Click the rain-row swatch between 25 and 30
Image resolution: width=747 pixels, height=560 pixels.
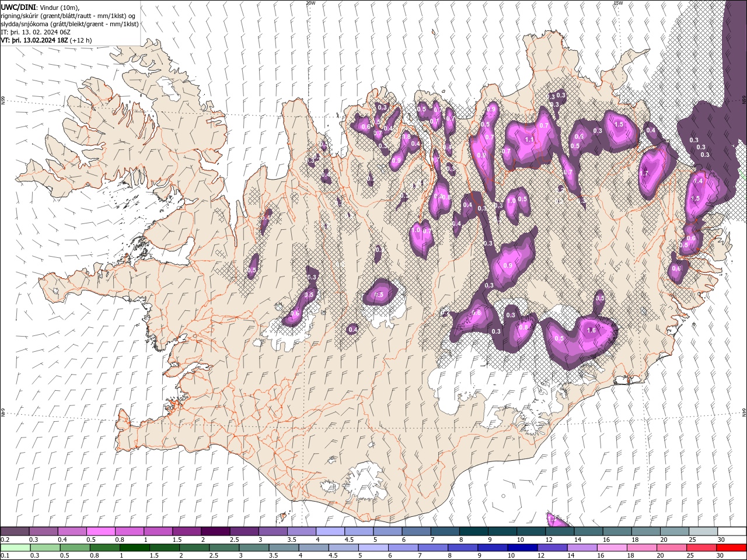[700, 548]
